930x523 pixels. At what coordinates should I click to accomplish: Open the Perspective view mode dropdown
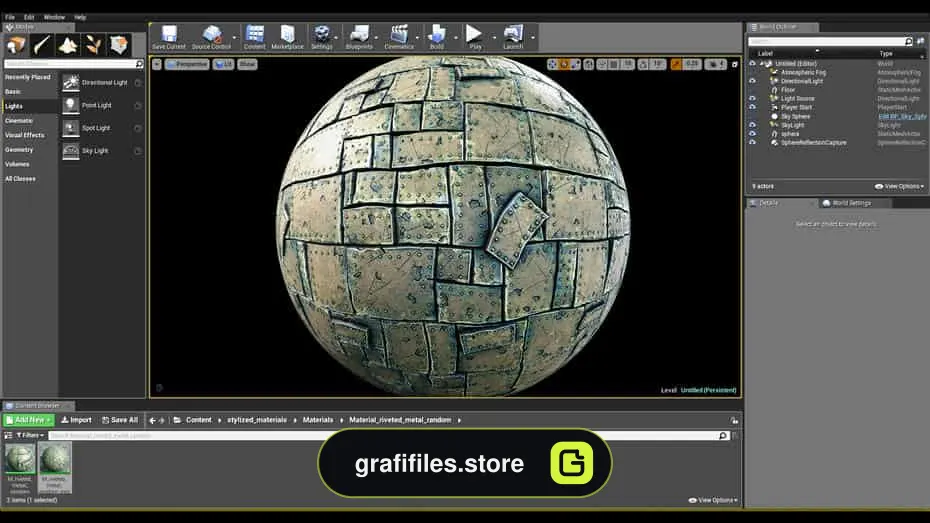[187, 64]
